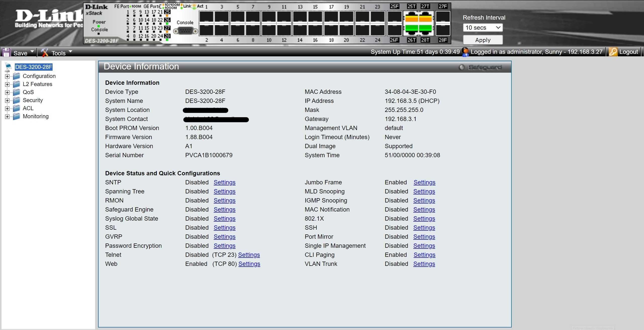Open VLAN Trunk Settings link

(x=424, y=264)
